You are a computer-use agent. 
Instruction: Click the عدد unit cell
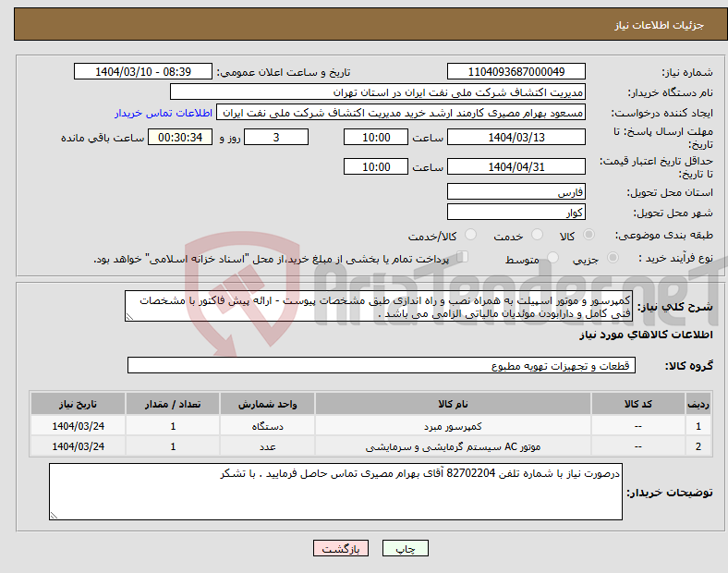(x=267, y=446)
